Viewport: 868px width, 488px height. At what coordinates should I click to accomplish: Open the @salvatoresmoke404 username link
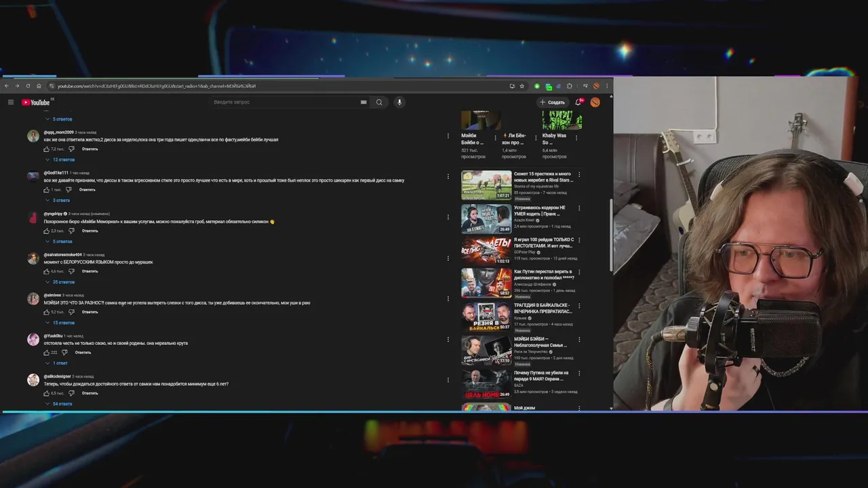click(62, 254)
